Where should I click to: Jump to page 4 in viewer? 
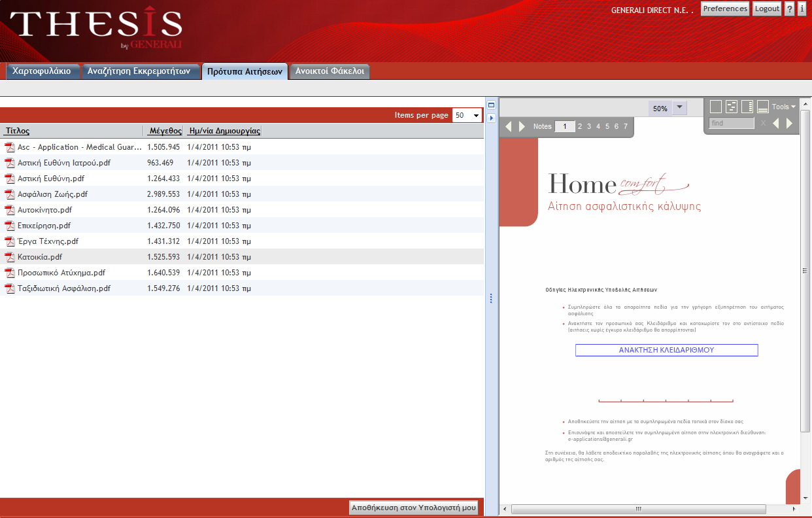(598, 126)
